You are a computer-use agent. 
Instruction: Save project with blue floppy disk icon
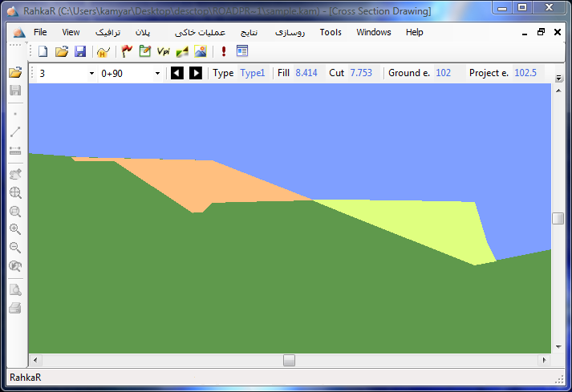click(x=80, y=51)
